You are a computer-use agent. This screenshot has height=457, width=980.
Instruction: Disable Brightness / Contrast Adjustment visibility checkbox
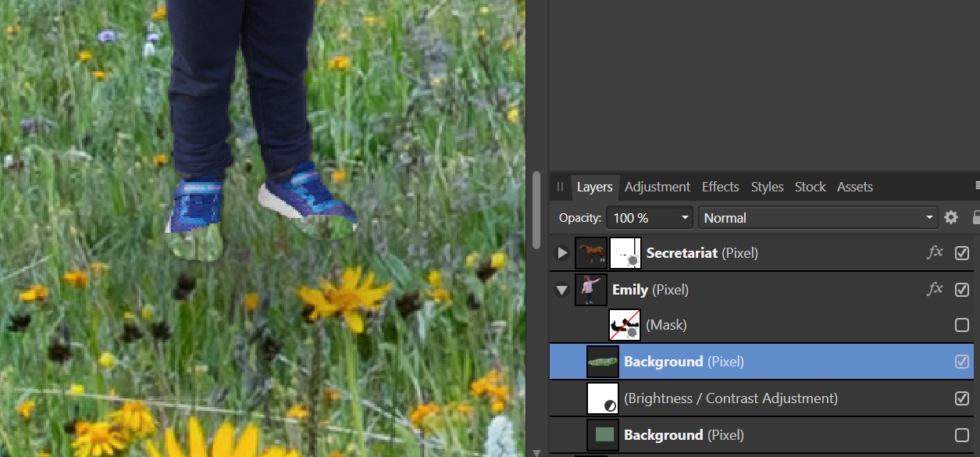pyautogui.click(x=962, y=398)
